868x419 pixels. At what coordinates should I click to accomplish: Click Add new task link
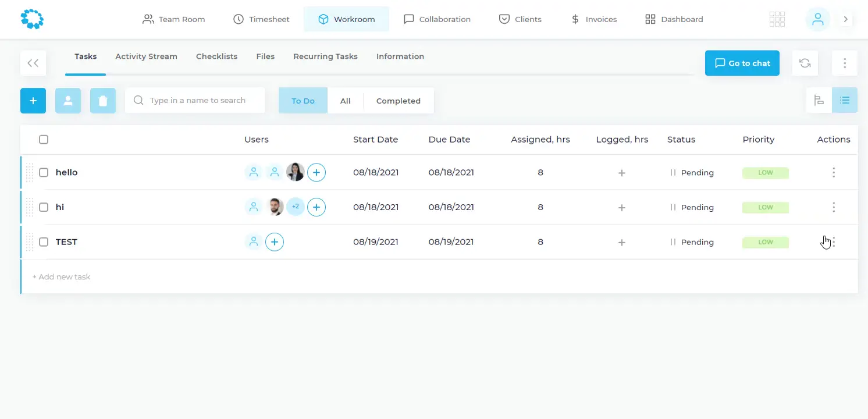tap(61, 277)
